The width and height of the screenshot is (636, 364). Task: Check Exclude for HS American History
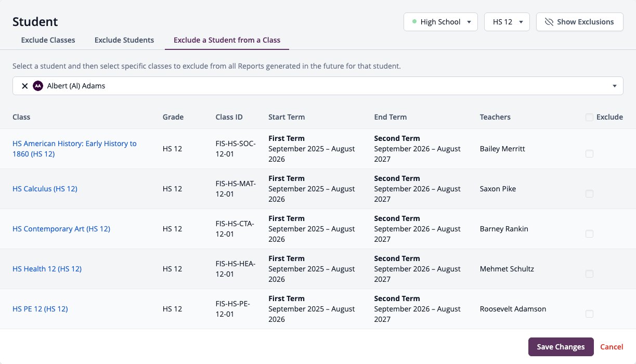[x=589, y=154]
